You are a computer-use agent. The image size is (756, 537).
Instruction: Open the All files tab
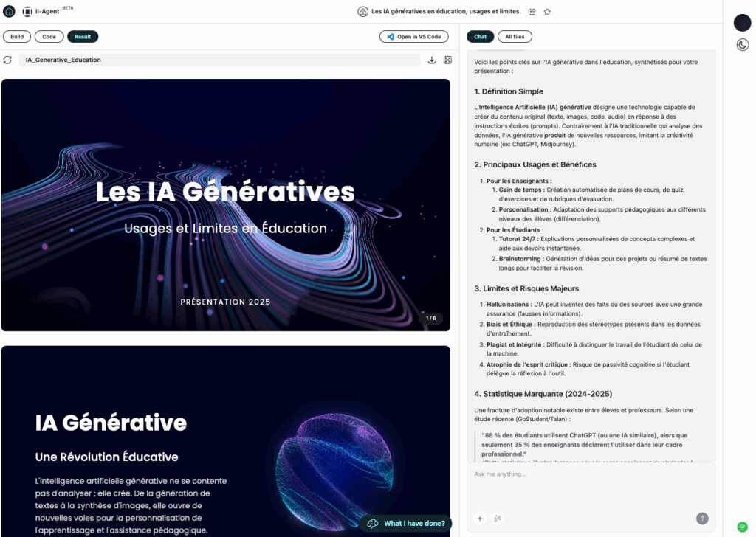[x=515, y=37]
